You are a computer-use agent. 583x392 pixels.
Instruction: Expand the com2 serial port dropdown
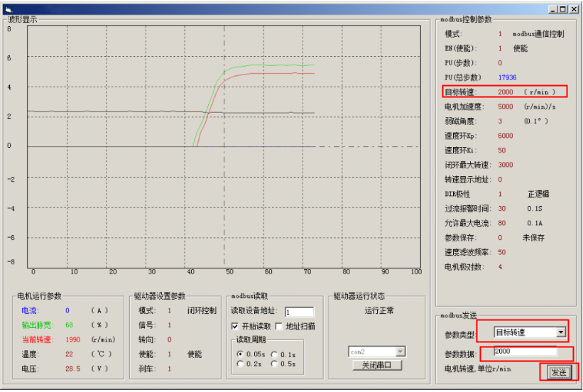coord(400,352)
